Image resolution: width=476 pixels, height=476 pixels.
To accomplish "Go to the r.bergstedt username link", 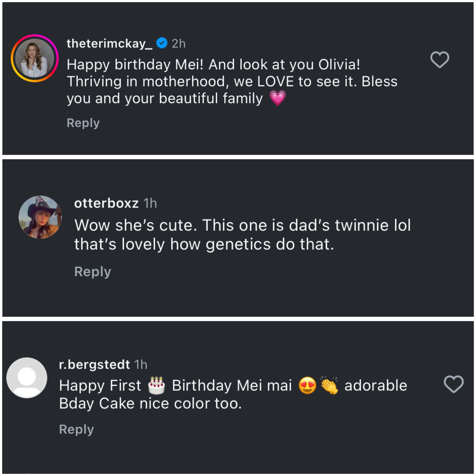I will [94, 364].
